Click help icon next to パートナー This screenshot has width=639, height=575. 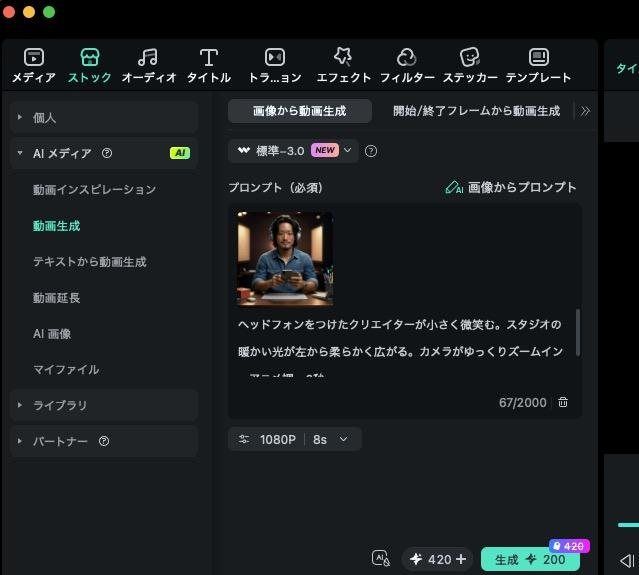click(x=104, y=441)
